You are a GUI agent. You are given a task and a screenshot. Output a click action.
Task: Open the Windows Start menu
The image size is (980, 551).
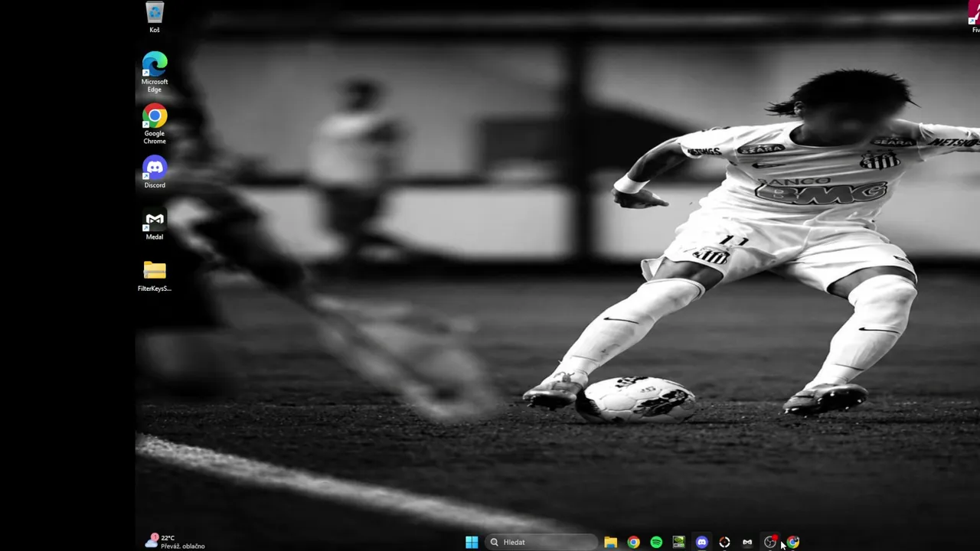pyautogui.click(x=472, y=542)
